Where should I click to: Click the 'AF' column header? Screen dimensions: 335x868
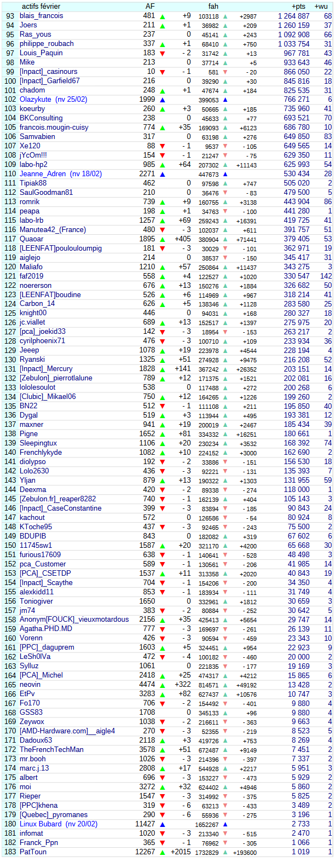150,7
